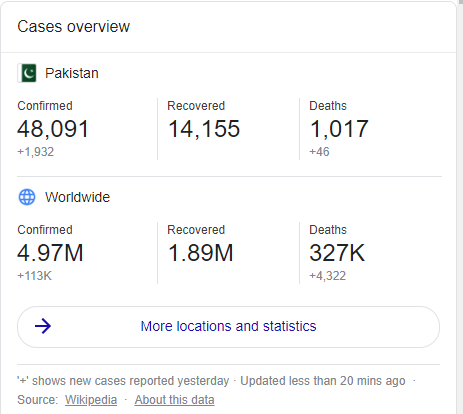
Task: Click Pakistan deaths count 1,017
Action: pyautogui.click(x=339, y=129)
